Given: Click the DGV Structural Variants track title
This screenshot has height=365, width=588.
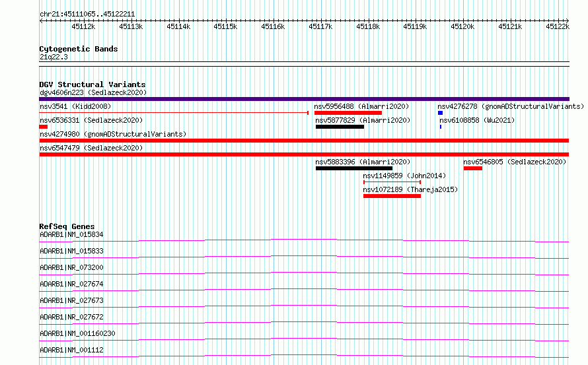Looking at the screenshot, I should coord(92,84).
